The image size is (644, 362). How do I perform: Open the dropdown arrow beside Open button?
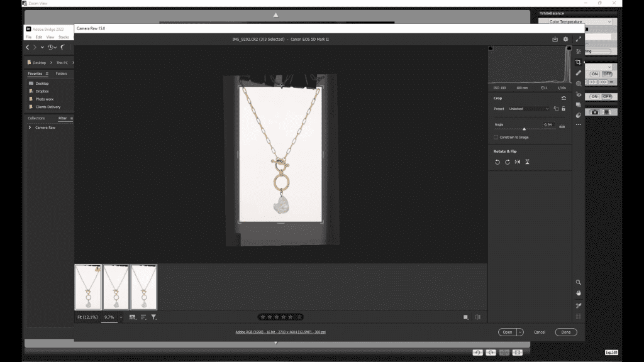click(520, 332)
